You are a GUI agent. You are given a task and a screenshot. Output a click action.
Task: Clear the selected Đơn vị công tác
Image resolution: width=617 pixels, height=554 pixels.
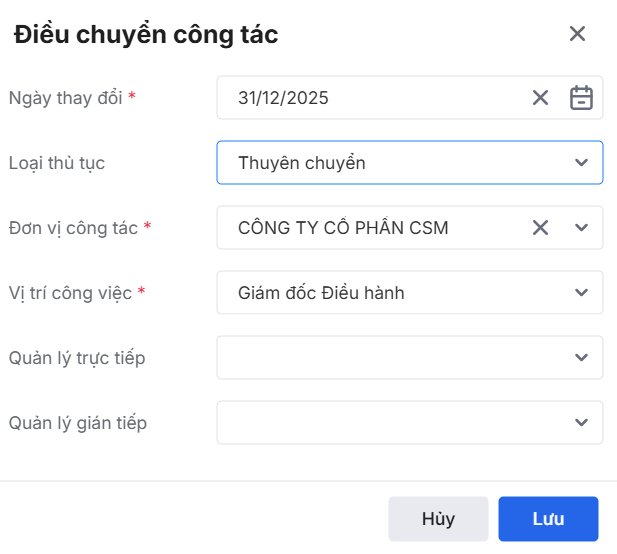(x=540, y=228)
